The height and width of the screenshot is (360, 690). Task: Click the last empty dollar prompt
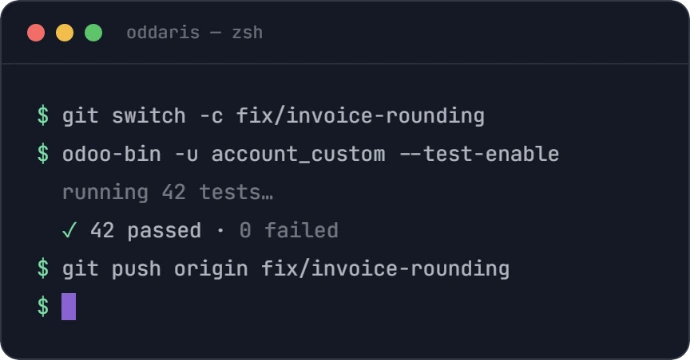coord(43,306)
